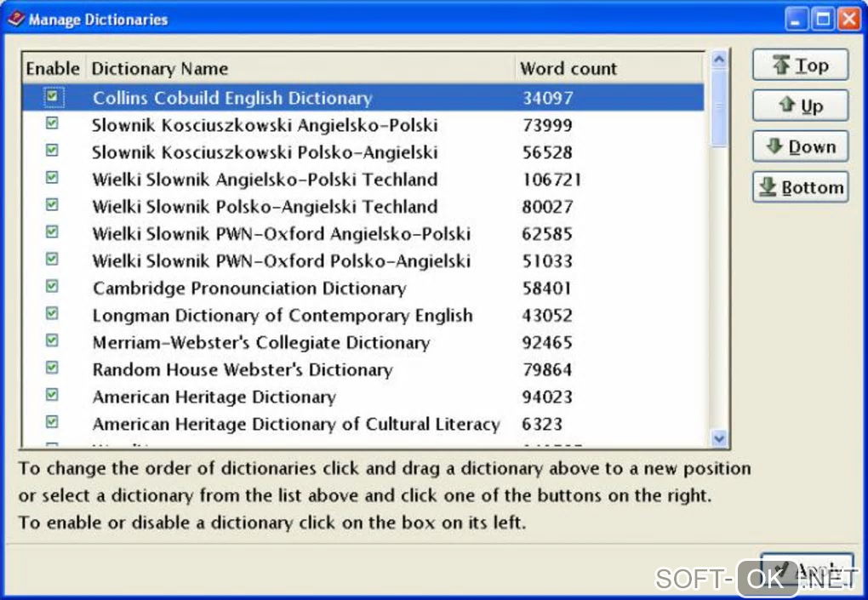Click the Down button
Image resolution: width=868 pixels, height=600 pixels.
click(800, 146)
